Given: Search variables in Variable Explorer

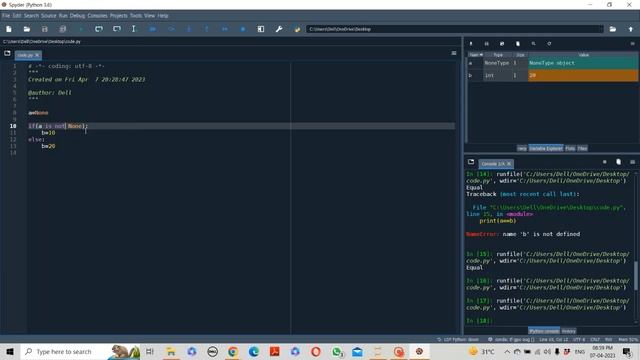Looking at the screenshot, I should pyautogui.click(x=533, y=44).
